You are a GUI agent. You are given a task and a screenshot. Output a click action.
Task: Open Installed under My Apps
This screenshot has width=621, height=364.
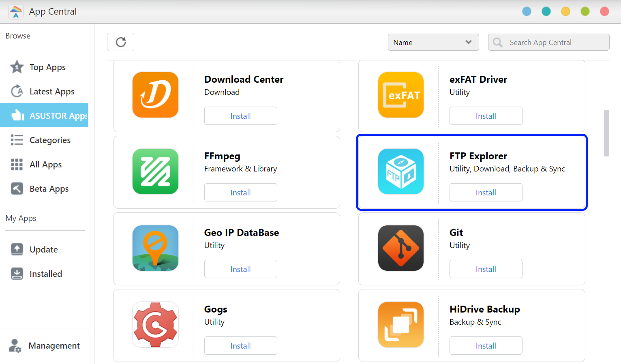pyautogui.click(x=44, y=274)
